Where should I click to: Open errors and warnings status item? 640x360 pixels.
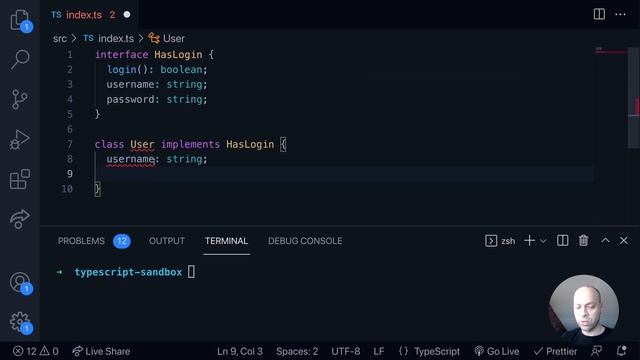36,351
